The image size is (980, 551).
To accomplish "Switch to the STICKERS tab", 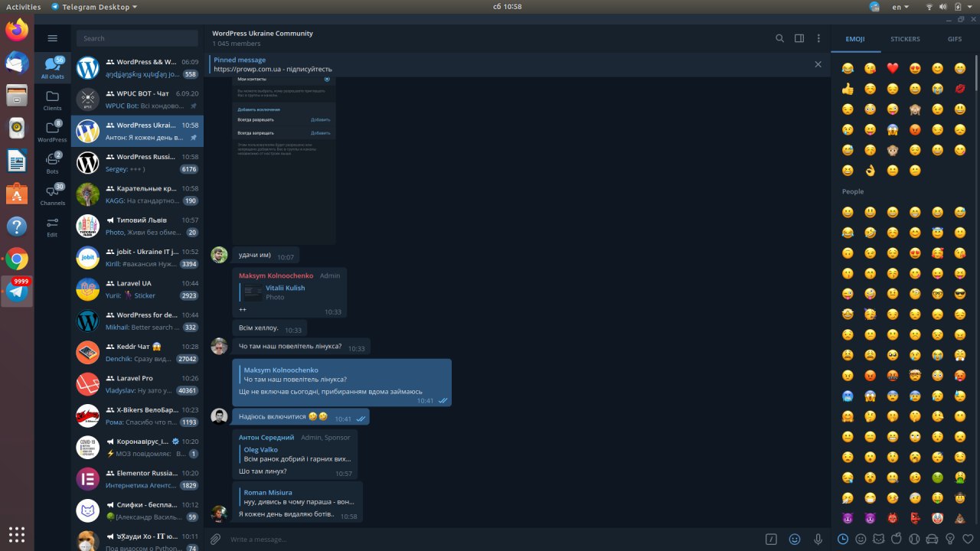I will click(x=905, y=38).
